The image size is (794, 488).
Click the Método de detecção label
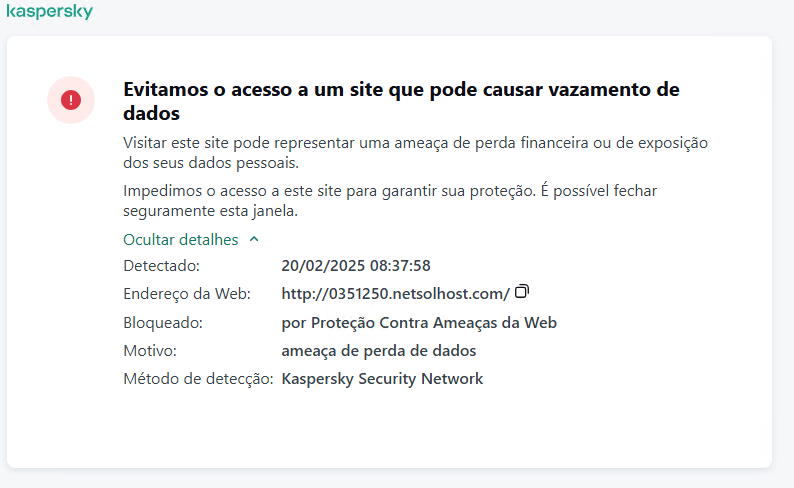(198, 379)
